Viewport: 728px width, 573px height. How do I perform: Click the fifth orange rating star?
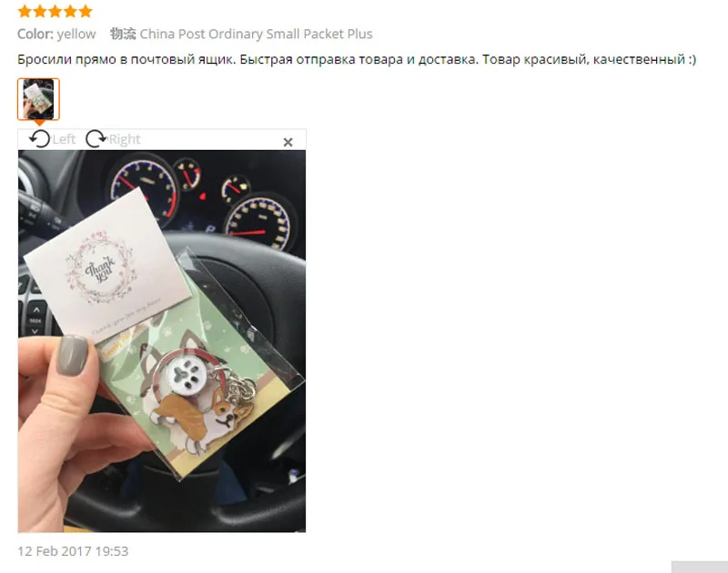point(86,11)
